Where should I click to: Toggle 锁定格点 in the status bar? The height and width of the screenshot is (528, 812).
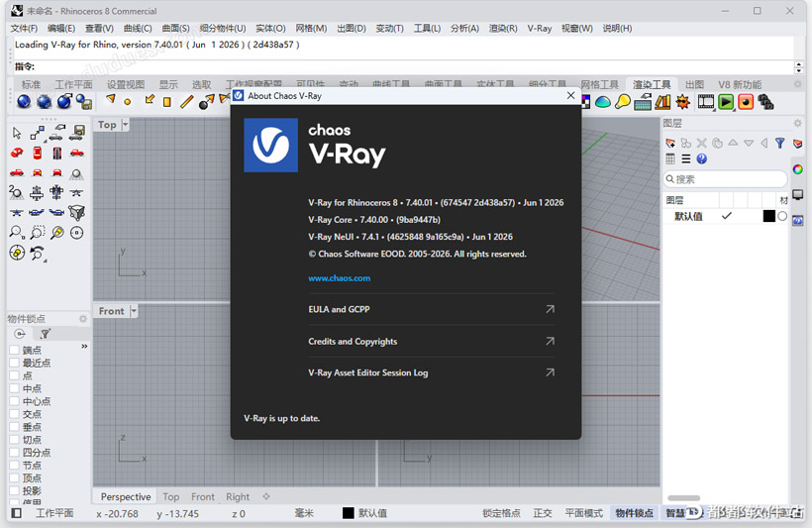[x=501, y=513]
